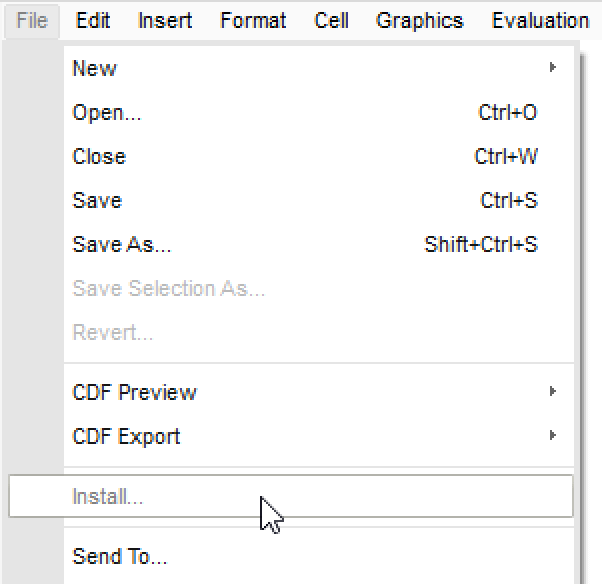Open the Graphics menu
Viewport: 602px width, 584px height.
tap(420, 20)
